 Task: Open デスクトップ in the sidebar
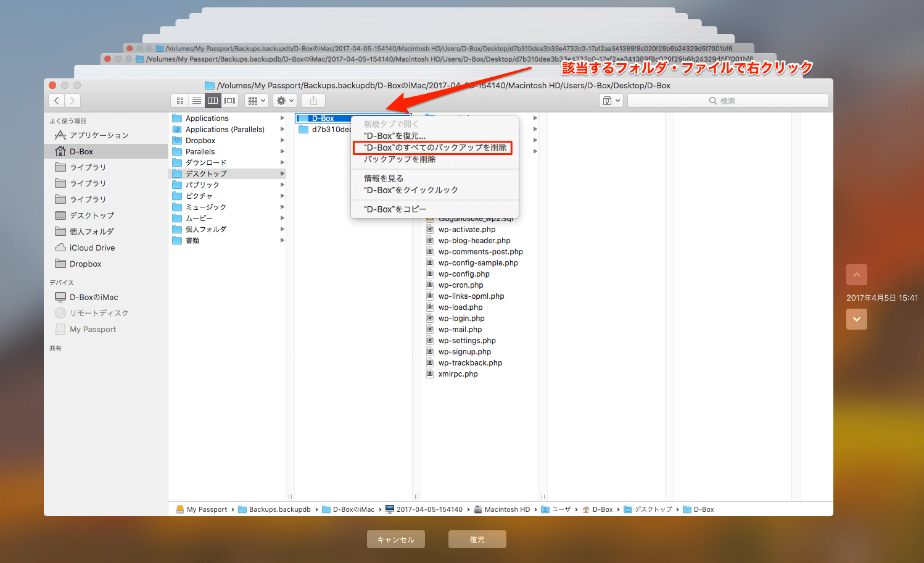91,215
